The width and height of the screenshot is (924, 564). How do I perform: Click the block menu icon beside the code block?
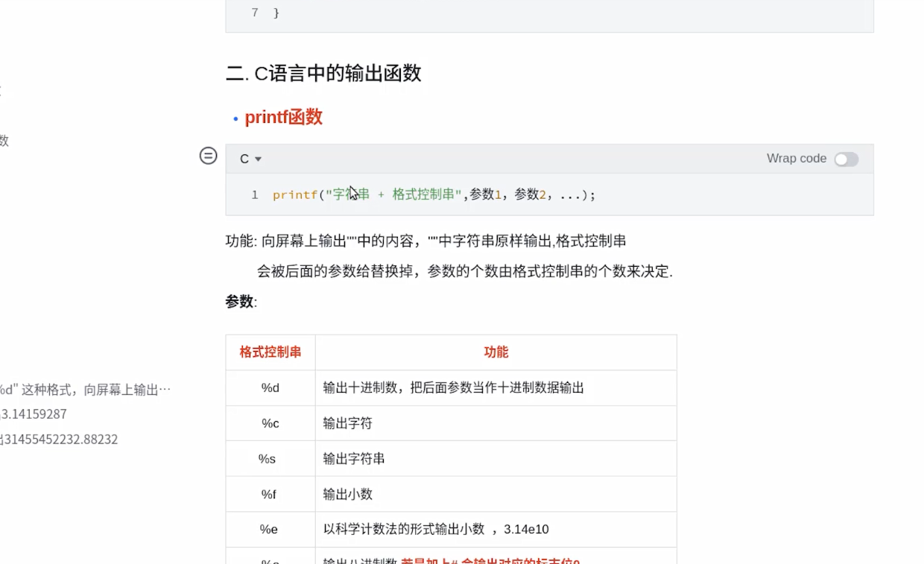208,156
